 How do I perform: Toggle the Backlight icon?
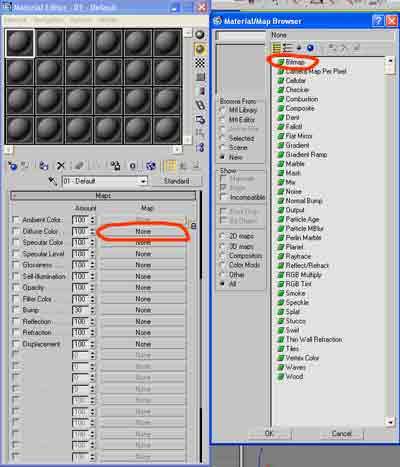(200, 49)
